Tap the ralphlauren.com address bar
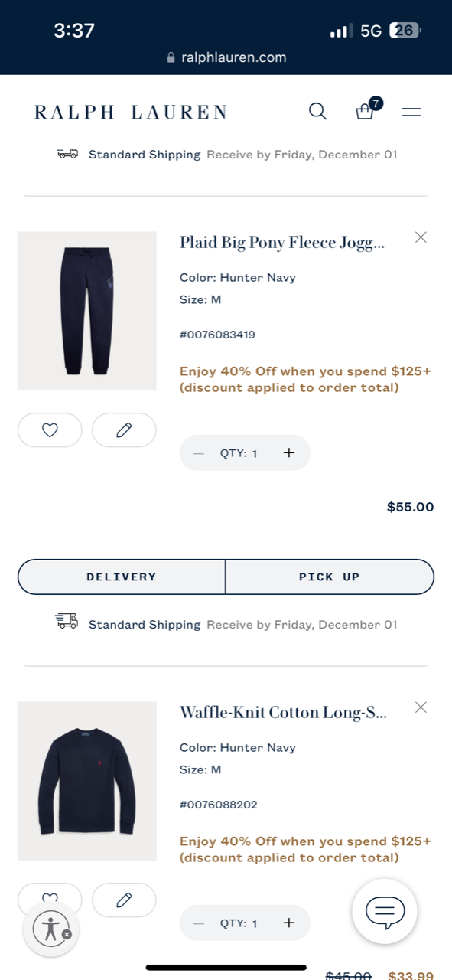This screenshot has width=452, height=980. tap(226, 57)
